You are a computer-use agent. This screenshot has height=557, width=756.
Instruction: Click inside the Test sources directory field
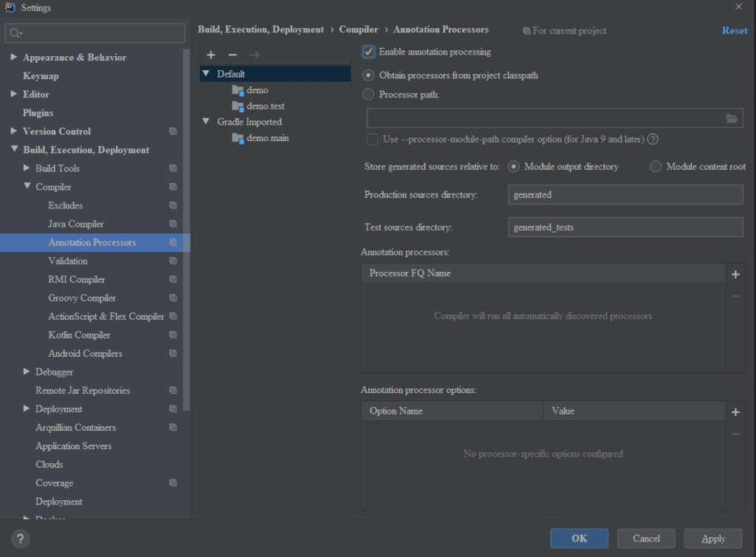coord(625,227)
